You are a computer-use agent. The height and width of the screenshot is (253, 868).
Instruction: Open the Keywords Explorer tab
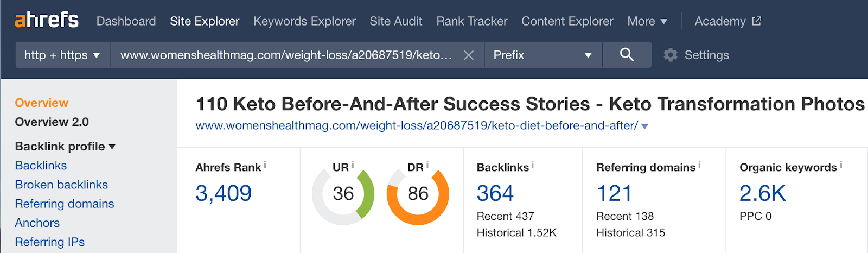point(304,21)
